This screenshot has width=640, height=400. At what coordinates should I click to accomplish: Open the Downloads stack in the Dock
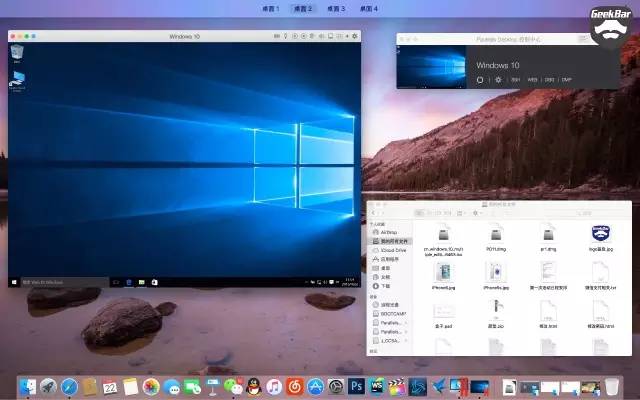click(509, 387)
